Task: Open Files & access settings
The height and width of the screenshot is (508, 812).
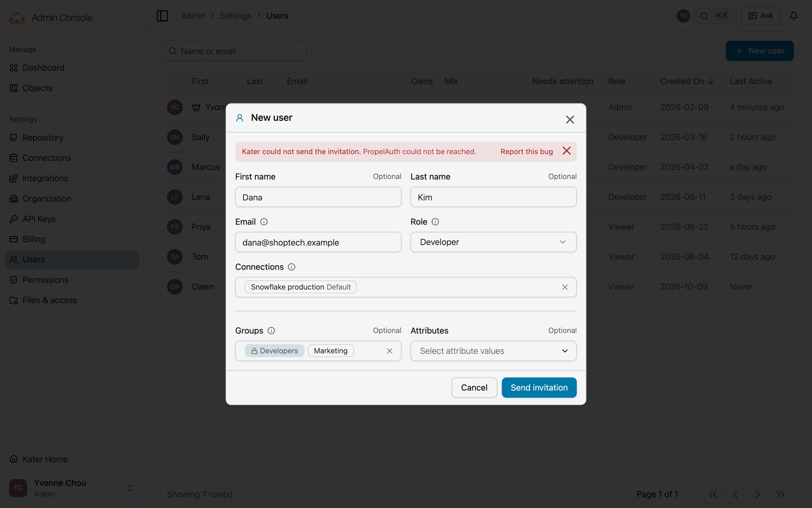Action: (x=72, y=300)
